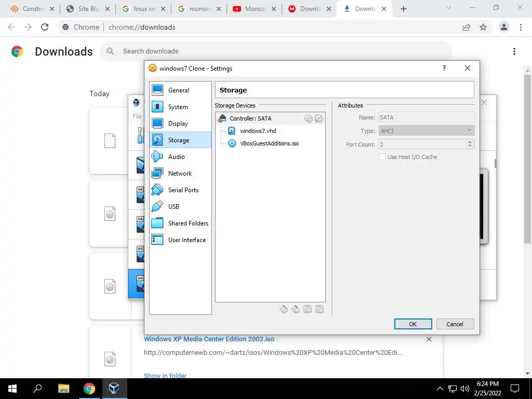Switch to the Site Blo... browser tab
The image size is (532, 399).
[88, 9]
